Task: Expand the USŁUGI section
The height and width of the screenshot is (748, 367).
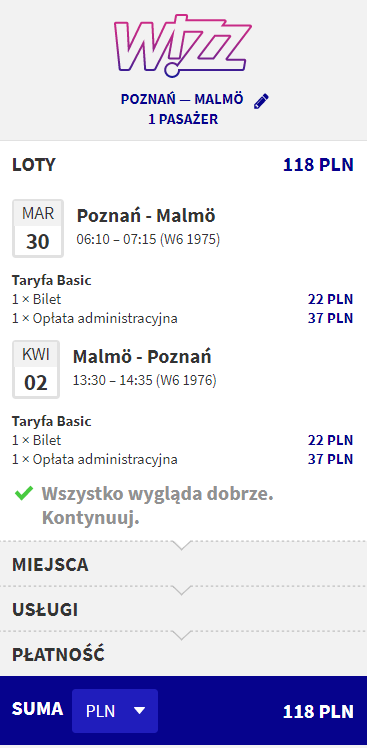Action: (x=183, y=609)
